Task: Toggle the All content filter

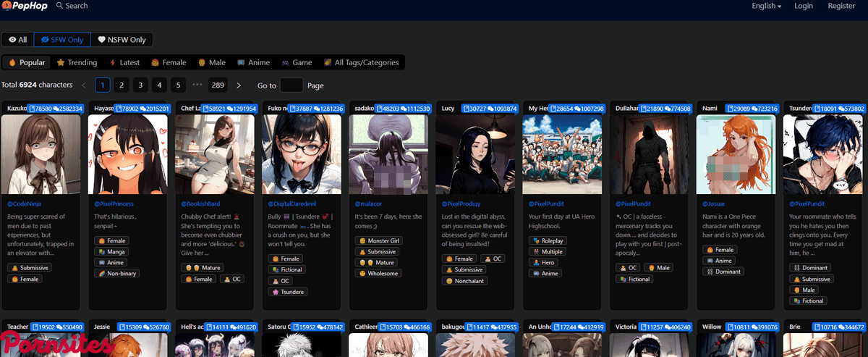Action: coord(18,40)
